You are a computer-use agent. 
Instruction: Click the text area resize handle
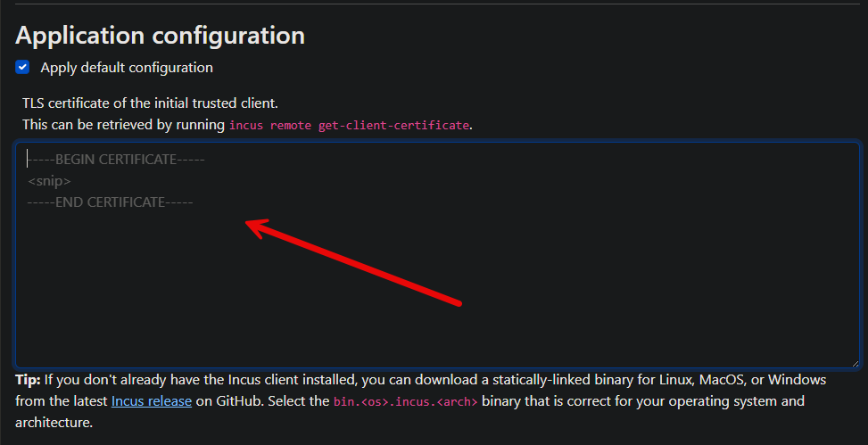coord(856,362)
